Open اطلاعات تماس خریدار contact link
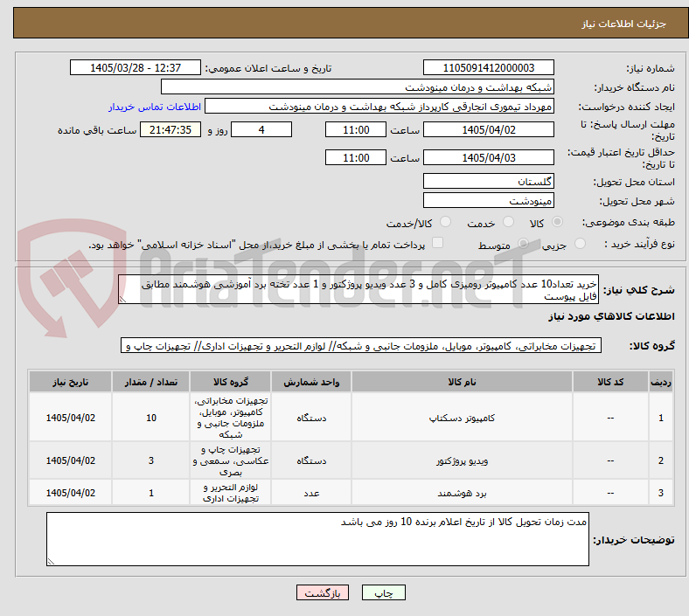This screenshot has width=689, height=616. pyautogui.click(x=155, y=107)
